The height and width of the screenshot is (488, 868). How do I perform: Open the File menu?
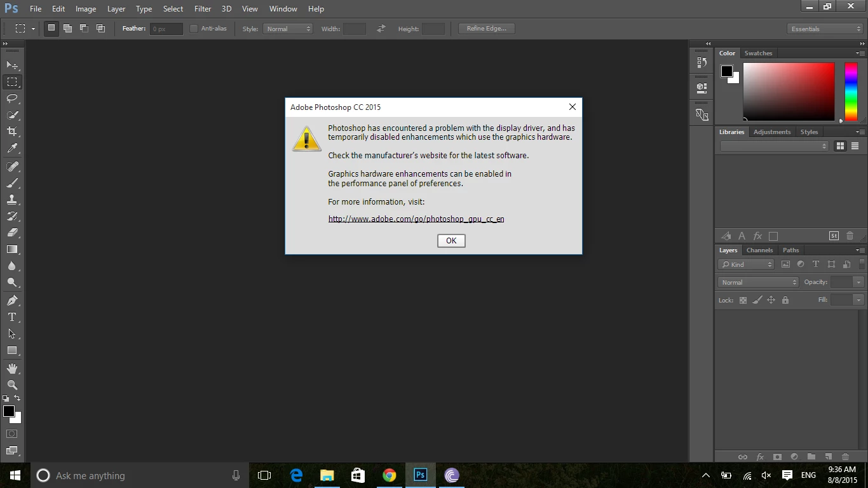pos(36,9)
